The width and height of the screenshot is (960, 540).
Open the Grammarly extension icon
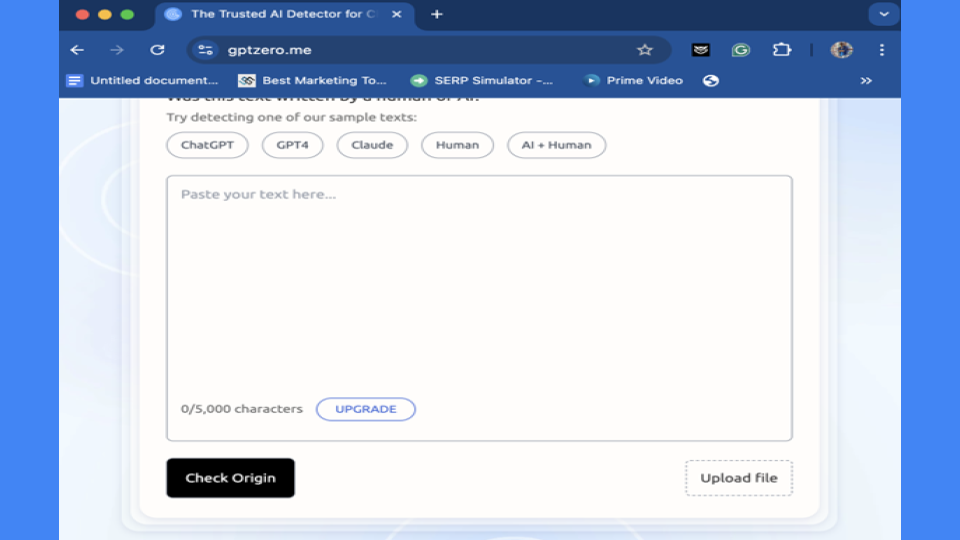[741, 50]
